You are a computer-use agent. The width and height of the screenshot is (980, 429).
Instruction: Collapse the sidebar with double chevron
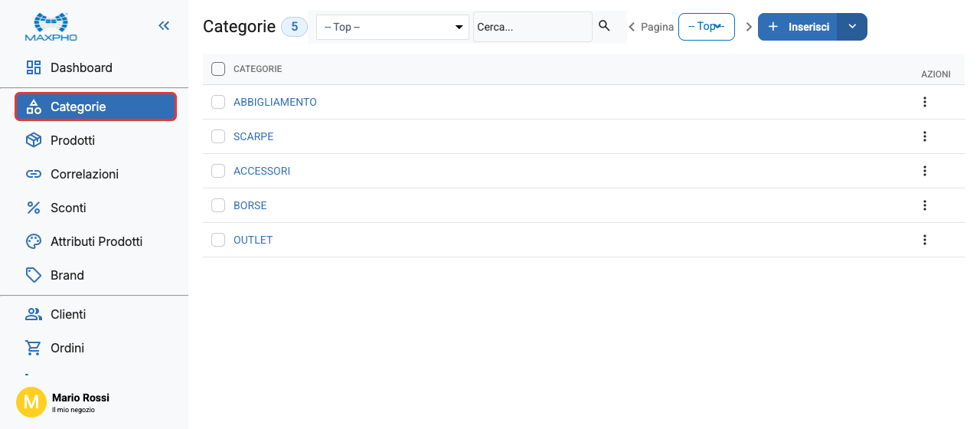tap(164, 26)
